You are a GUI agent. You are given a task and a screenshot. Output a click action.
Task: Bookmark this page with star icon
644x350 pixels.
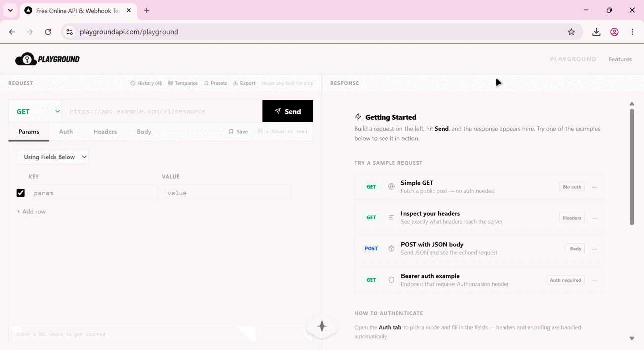[571, 32]
